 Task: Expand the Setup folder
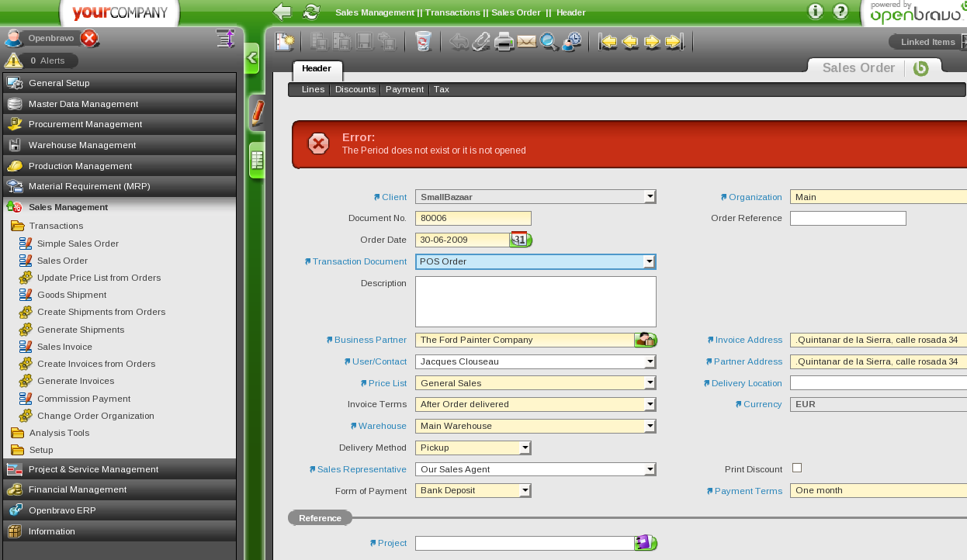41,450
